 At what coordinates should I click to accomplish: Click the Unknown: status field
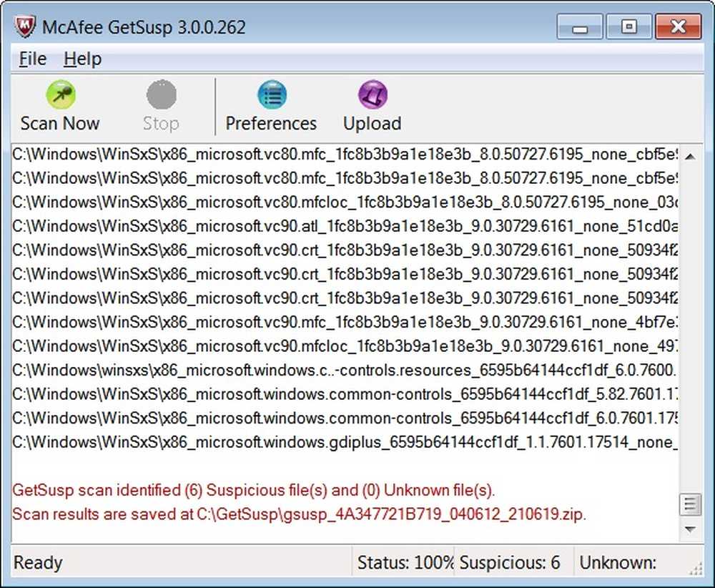click(618, 563)
